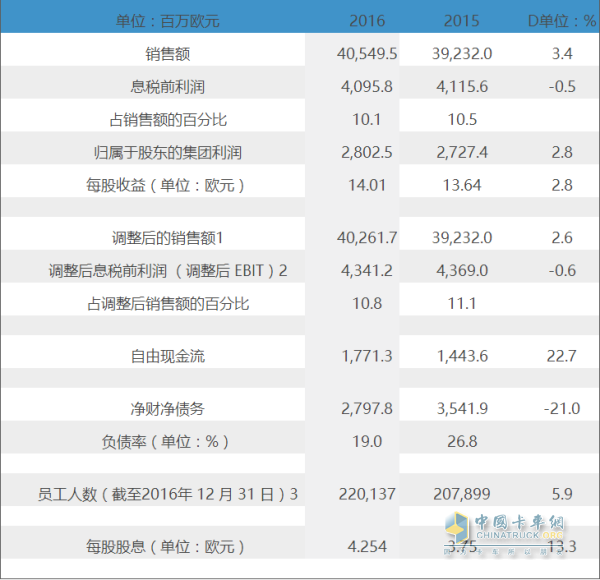
Task: Click the 40,549.5 sales value
Action: point(368,53)
